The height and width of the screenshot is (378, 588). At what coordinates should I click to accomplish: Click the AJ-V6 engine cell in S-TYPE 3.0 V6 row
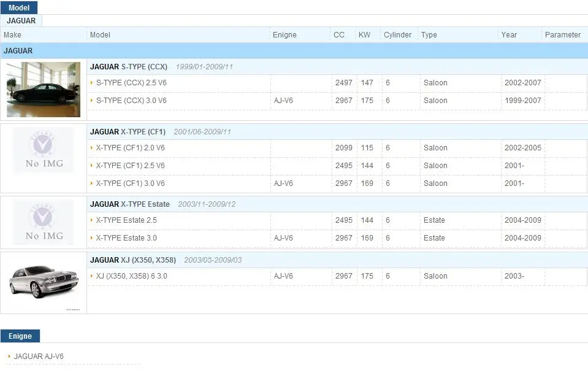pyautogui.click(x=283, y=101)
